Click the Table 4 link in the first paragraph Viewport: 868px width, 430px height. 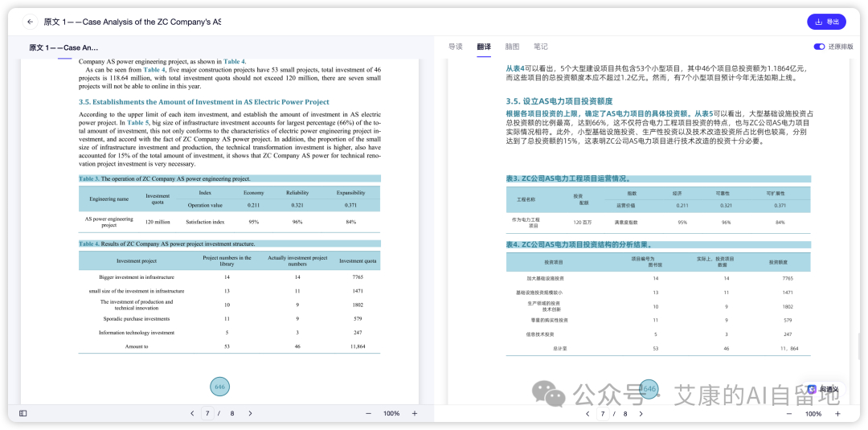tap(234, 61)
